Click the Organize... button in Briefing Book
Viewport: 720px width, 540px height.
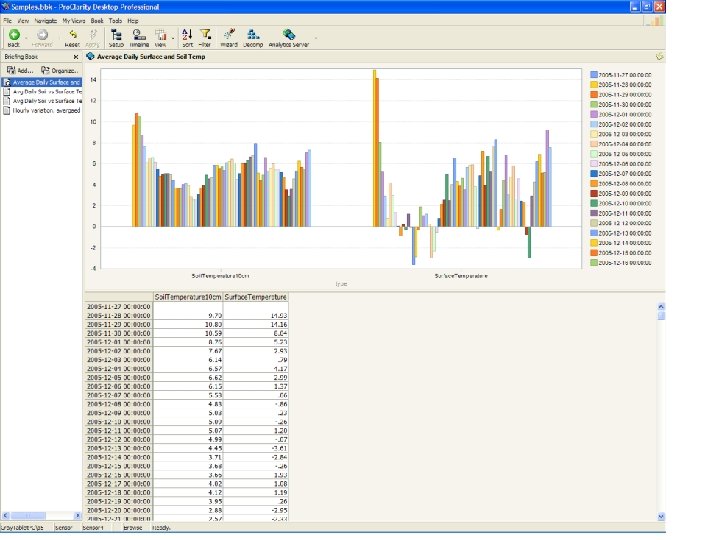click(60, 71)
